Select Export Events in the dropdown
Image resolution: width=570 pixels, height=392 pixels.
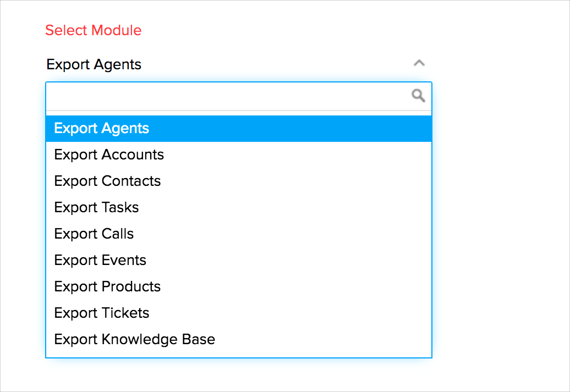(x=238, y=261)
